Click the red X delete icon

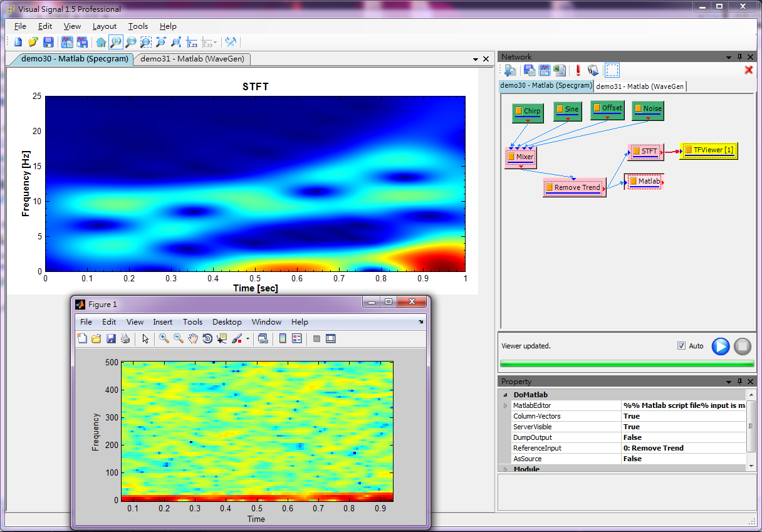coord(748,70)
